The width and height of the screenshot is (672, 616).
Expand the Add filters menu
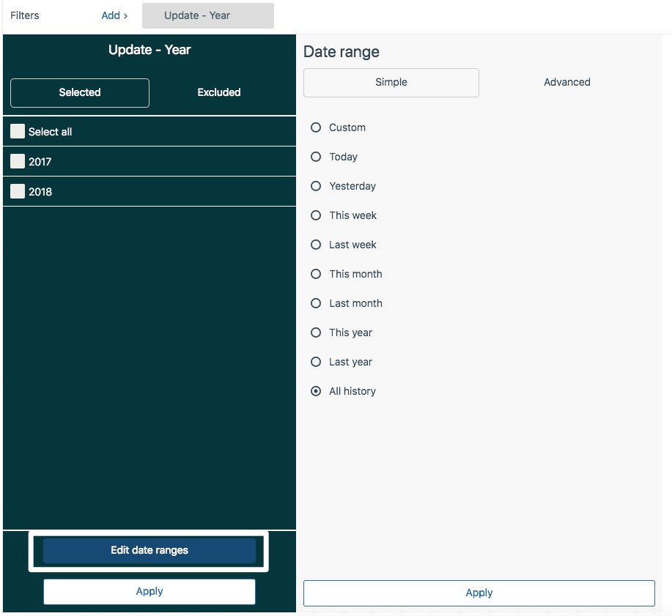tap(114, 15)
